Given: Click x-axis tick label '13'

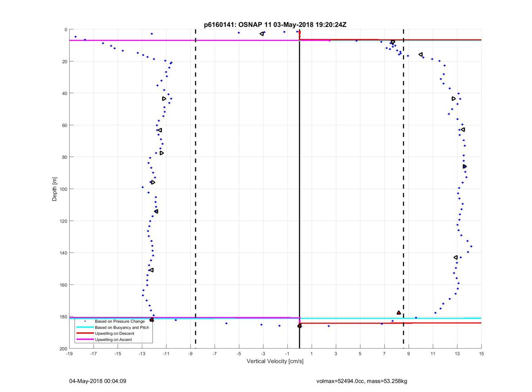Looking at the screenshot, I should point(457,353).
